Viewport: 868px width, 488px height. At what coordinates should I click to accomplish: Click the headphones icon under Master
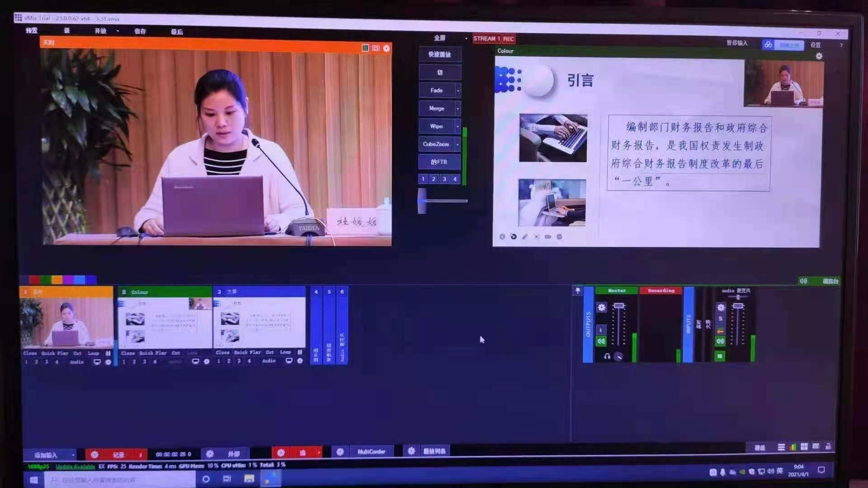pos(607,357)
